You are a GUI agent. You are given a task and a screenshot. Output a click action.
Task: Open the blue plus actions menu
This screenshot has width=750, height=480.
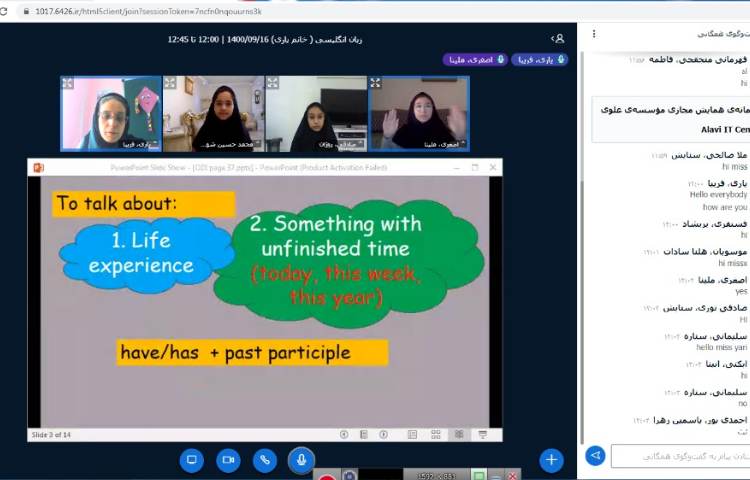pos(551,460)
